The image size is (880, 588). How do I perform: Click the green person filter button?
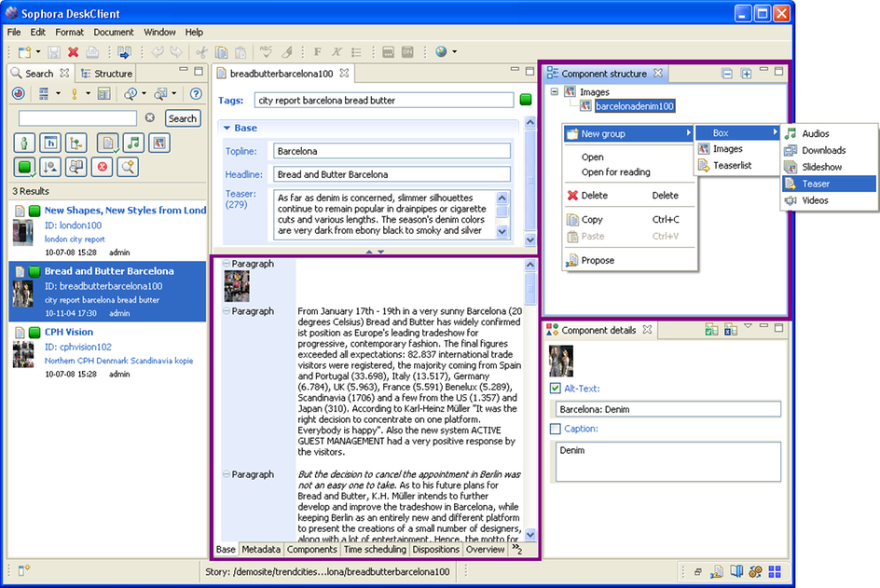click(x=24, y=144)
